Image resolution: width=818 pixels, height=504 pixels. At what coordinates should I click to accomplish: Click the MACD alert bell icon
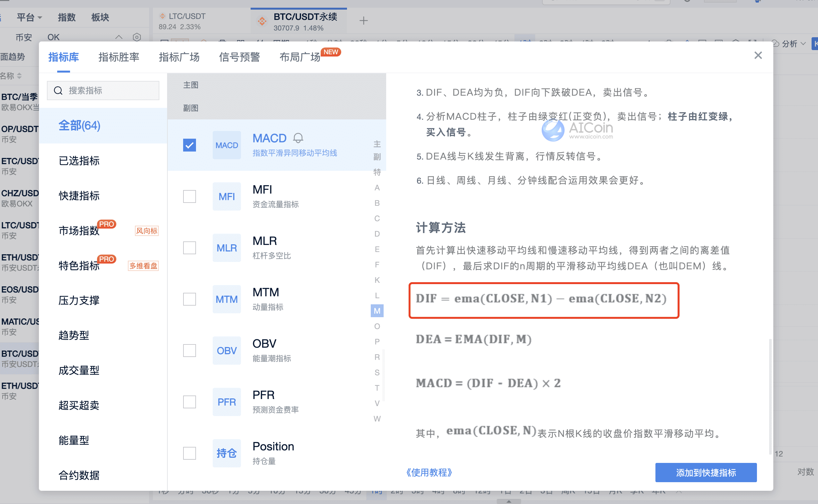click(298, 138)
